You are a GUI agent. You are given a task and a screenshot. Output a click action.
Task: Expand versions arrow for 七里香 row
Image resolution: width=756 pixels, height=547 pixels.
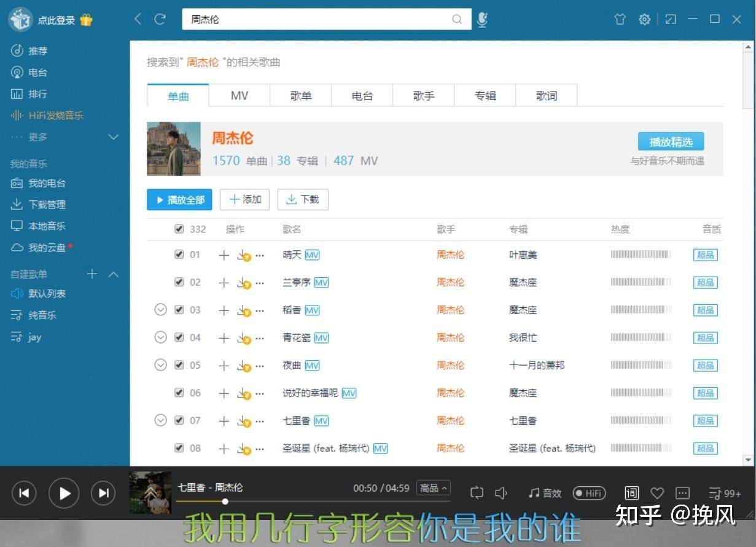[x=160, y=420]
